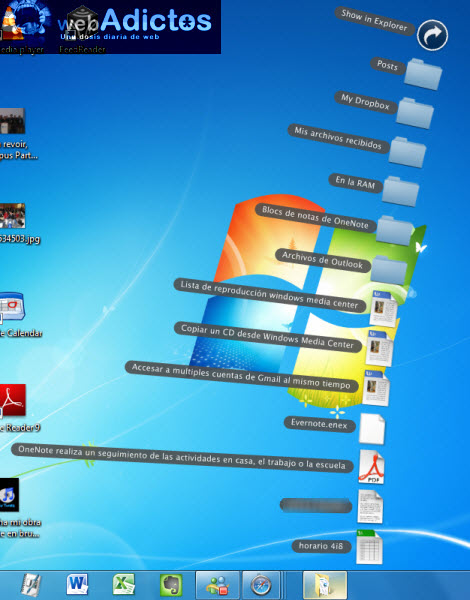
Task: Click the Evernote.enex label
Action: click(319, 424)
